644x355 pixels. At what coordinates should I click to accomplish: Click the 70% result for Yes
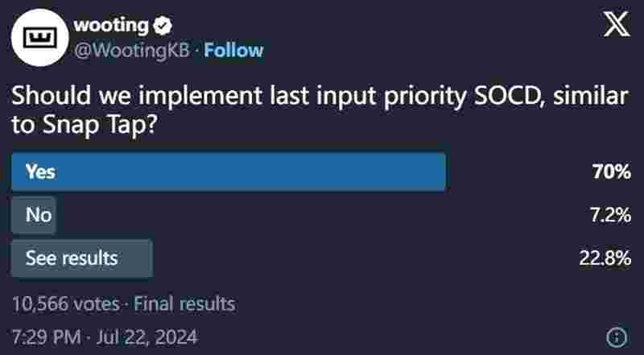pos(611,171)
